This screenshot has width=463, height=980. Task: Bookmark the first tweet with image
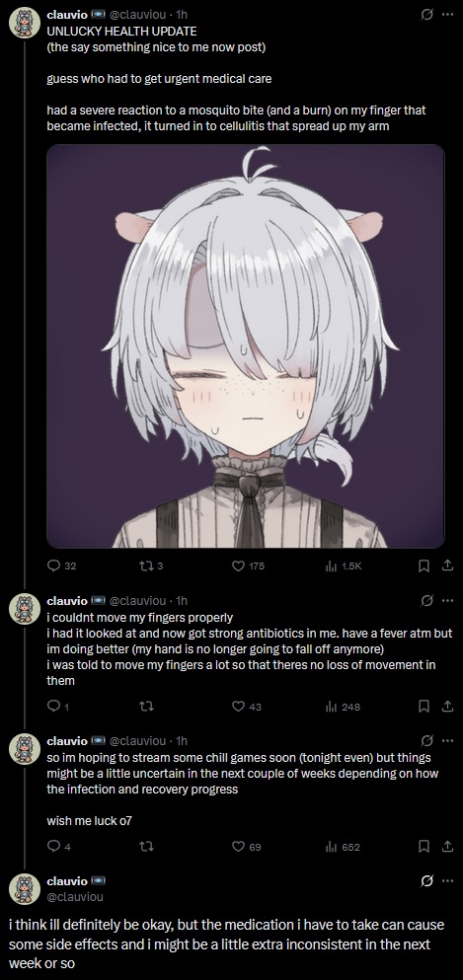[424, 565]
